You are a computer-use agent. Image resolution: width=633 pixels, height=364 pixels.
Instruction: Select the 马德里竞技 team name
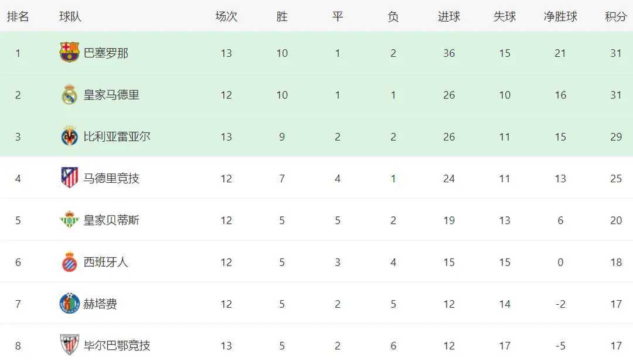coord(111,178)
